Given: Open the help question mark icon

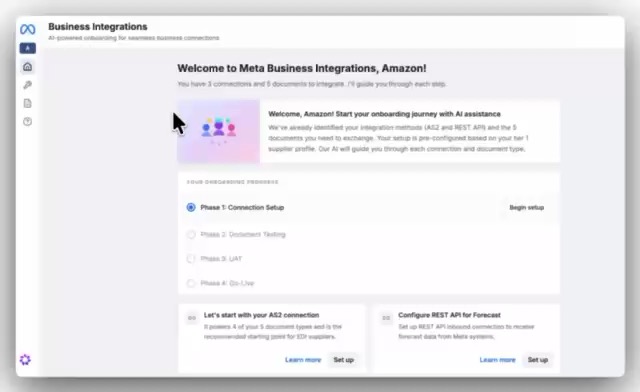Looking at the screenshot, I should 27,121.
